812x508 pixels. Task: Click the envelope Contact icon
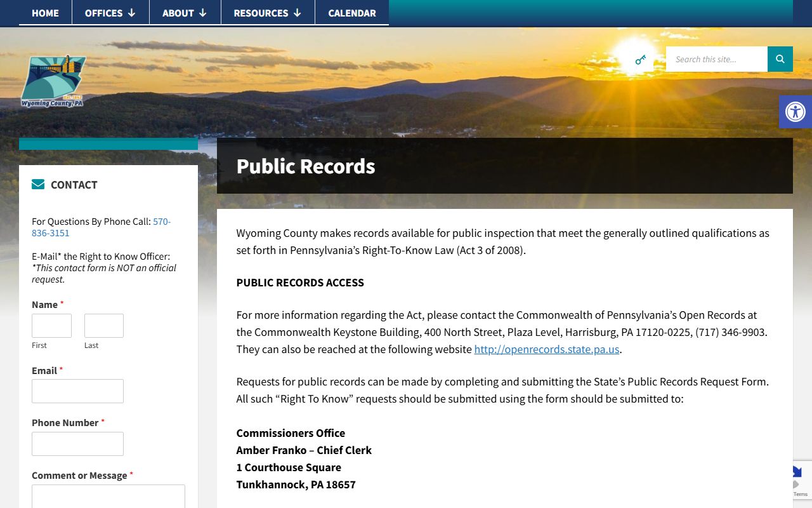click(38, 185)
